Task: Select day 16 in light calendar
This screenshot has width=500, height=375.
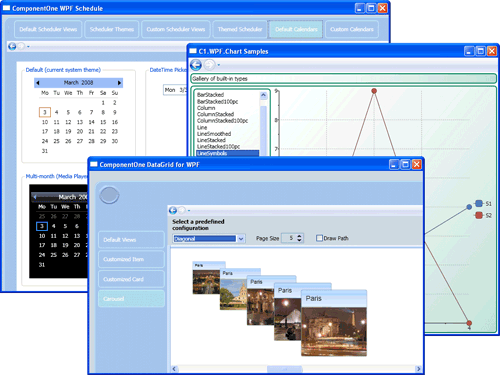Action: [x=115, y=122]
